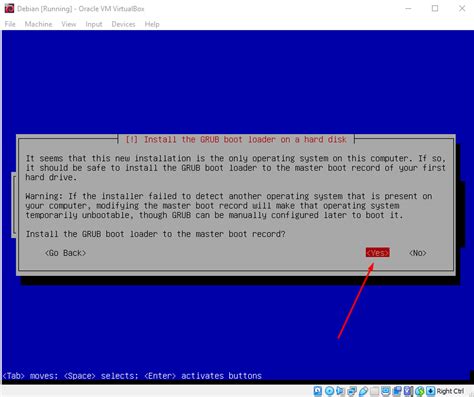This screenshot has height=397, width=474.
Task: Choose <Go Back> in the installer dialog
Action: (x=65, y=253)
